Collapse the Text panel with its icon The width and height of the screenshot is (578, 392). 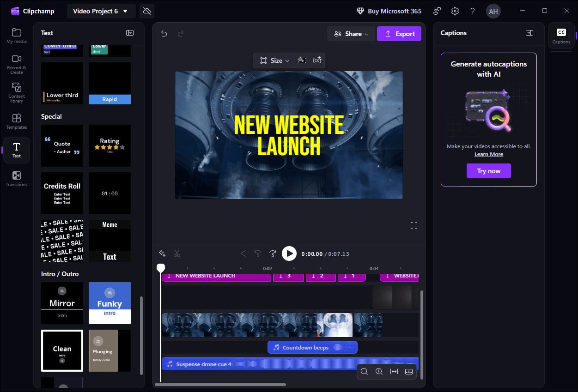[x=130, y=33]
